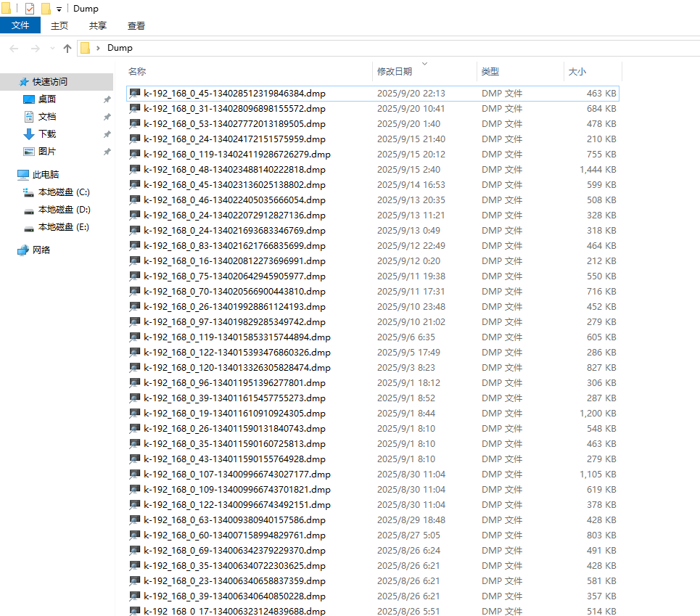This screenshot has height=616, width=700.
Task: Select 快速访问 in navigation pane
Action: tap(49, 82)
